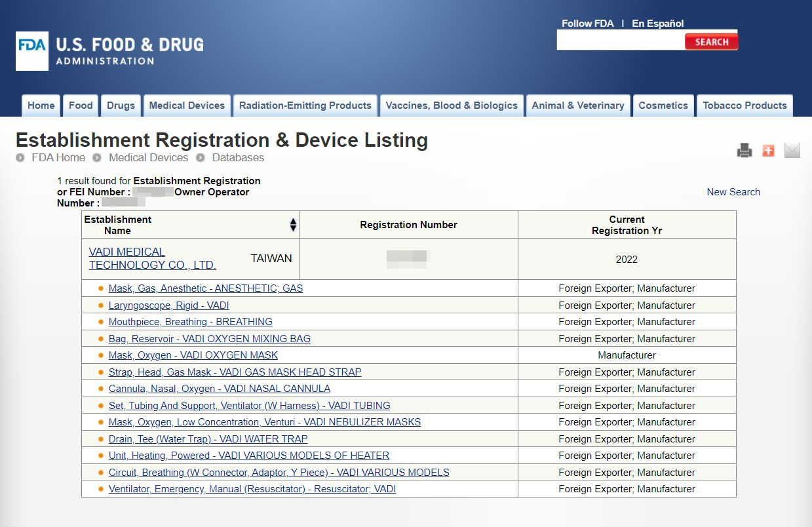Click the red plus share icon

[x=768, y=151]
